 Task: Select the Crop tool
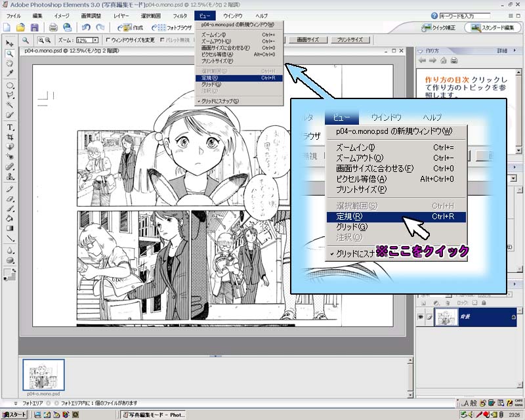click(10, 137)
